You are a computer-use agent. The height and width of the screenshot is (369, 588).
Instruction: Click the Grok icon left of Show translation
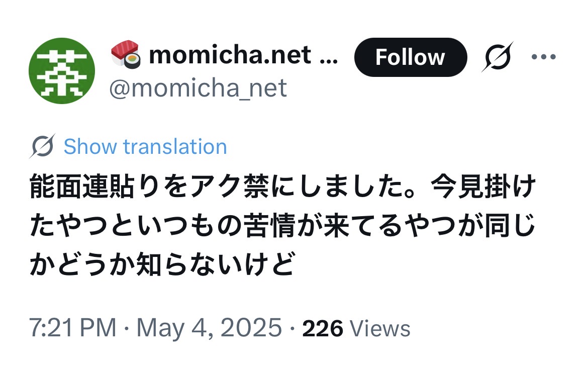[42, 147]
